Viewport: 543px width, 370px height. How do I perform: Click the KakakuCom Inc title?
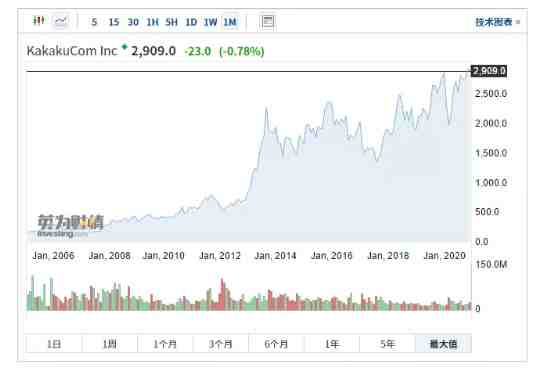coord(72,51)
